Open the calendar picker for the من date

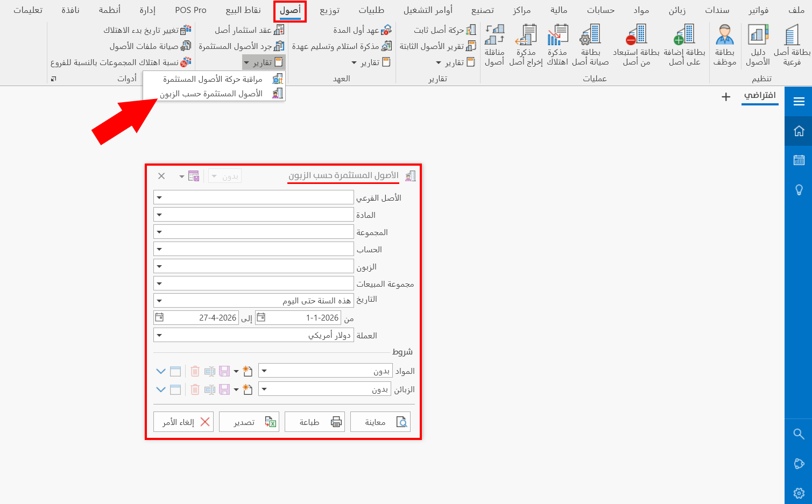point(260,317)
